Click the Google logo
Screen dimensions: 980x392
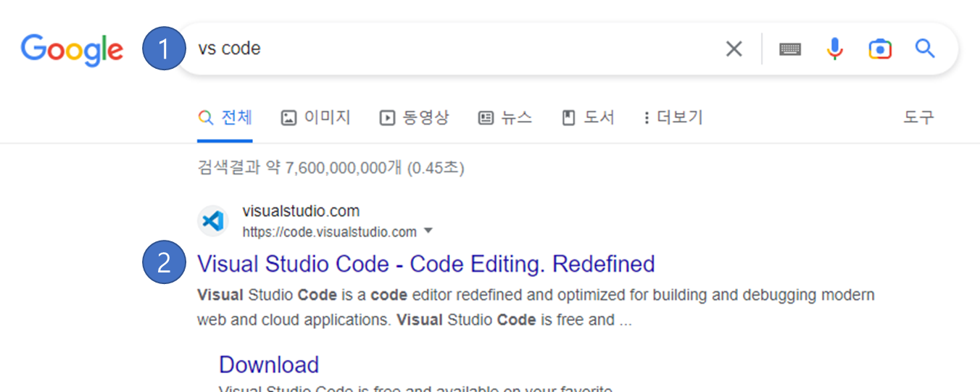(x=72, y=49)
